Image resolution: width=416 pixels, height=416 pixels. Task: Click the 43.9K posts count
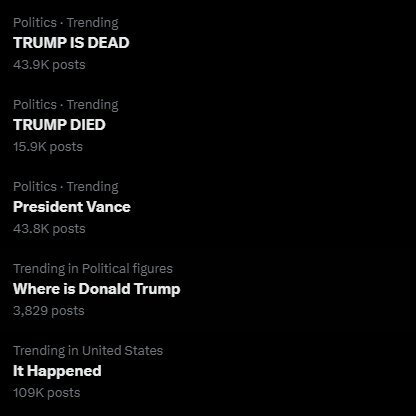(x=49, y=65)
